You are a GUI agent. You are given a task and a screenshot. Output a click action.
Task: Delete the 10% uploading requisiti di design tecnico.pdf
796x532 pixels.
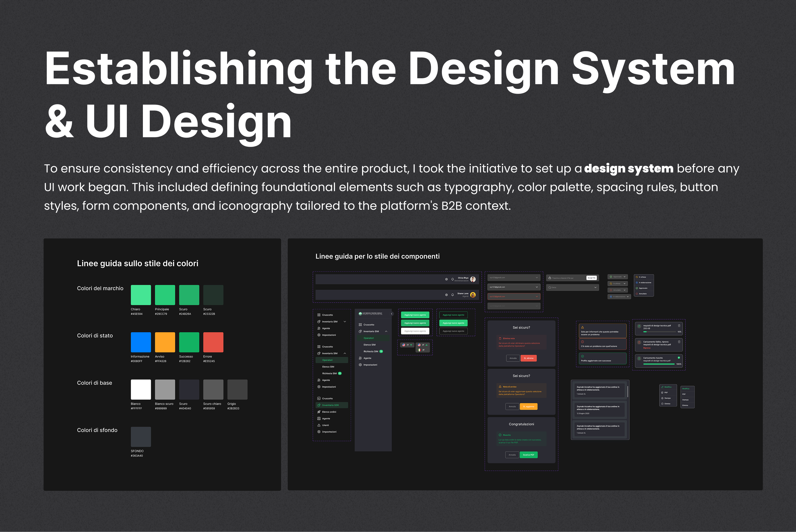pyautogui.click(x=679, y=326)
